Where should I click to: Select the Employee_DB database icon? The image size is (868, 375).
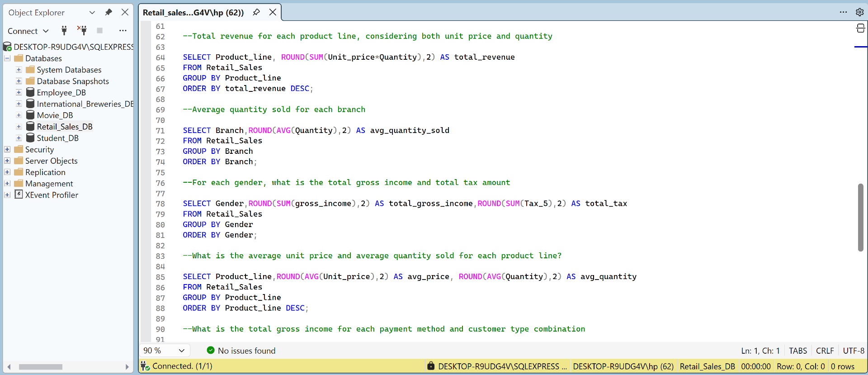pyautogui.click(x=30, y=92)
